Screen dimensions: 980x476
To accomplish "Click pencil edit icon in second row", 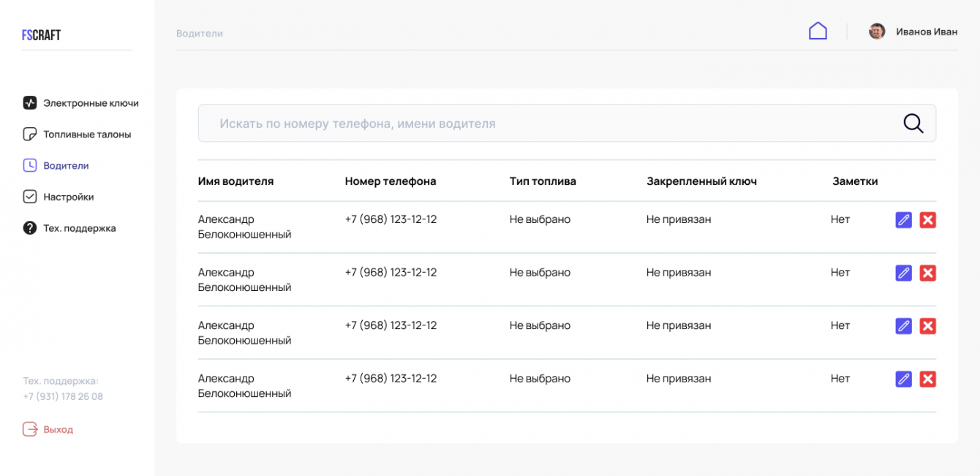I will click(903, 273).
